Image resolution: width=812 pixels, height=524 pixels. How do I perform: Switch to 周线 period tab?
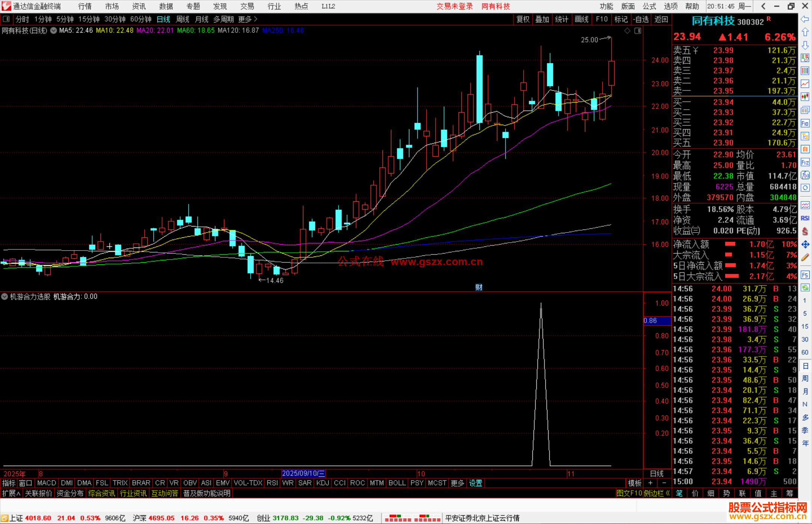183,19
